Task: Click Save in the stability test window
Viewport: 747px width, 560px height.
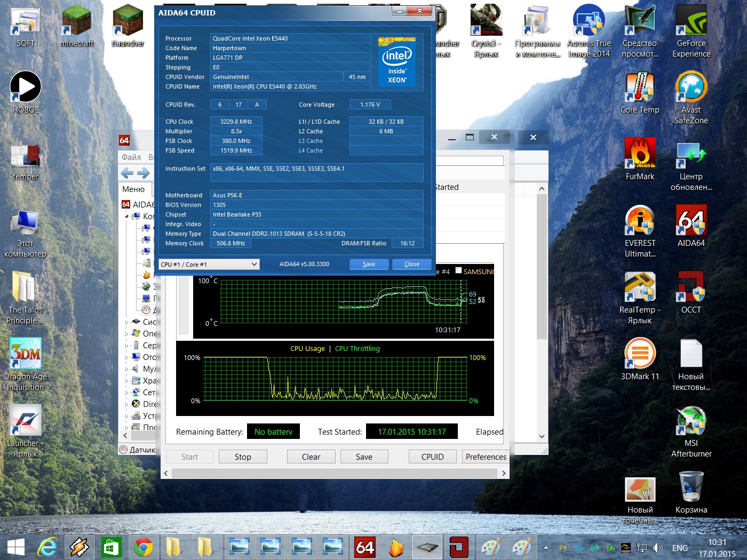Action: point(364,457)
